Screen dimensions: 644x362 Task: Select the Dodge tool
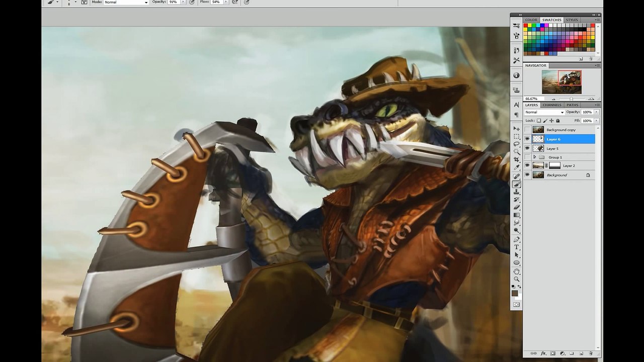(x=516, y=230)
